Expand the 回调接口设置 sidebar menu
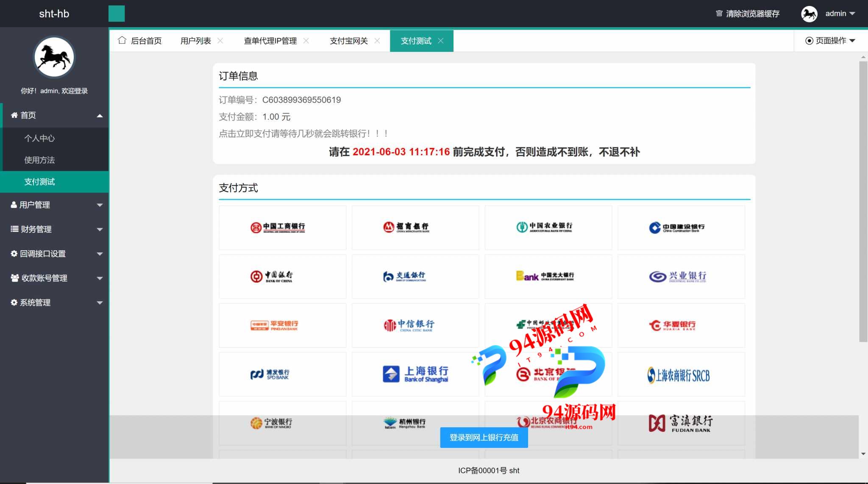This screenshot has height=484, width=868. pos(54,254)
